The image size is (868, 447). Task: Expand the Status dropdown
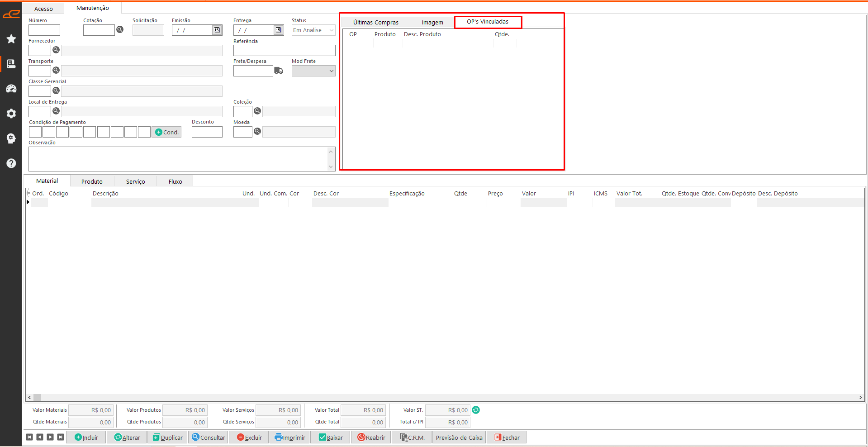coord(331,30)
